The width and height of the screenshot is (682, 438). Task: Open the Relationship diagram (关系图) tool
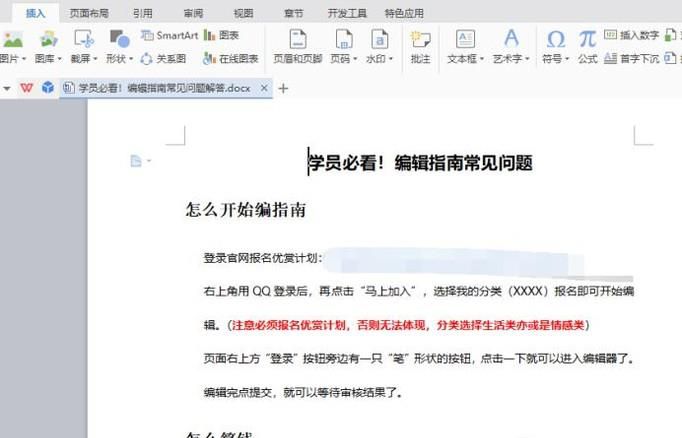pyautogui.click(x=164, y=58)
